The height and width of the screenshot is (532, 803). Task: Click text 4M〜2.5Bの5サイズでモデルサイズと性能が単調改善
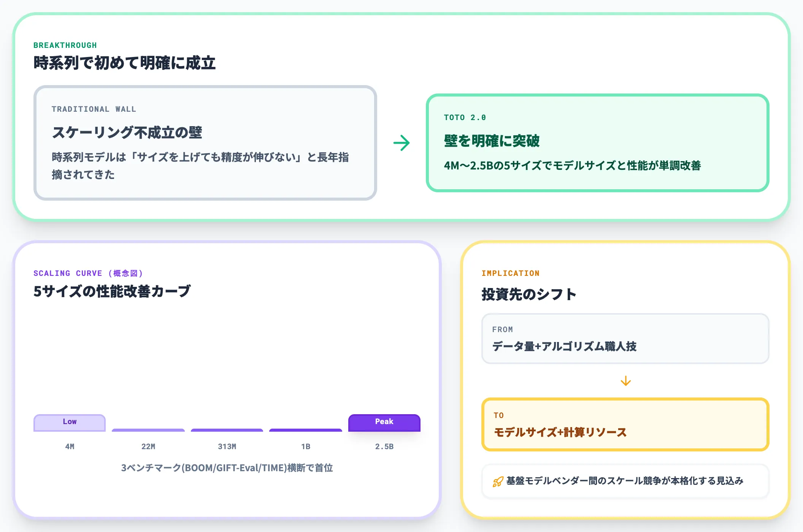tap(572, 166)
